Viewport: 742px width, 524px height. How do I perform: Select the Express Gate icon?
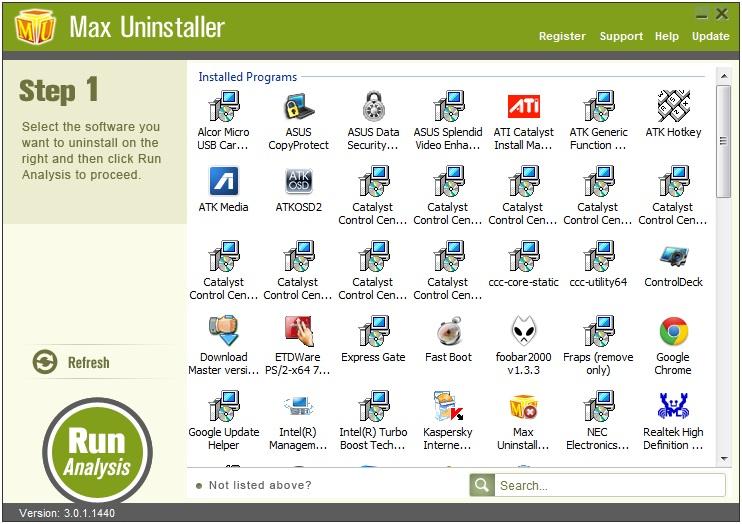374,331
